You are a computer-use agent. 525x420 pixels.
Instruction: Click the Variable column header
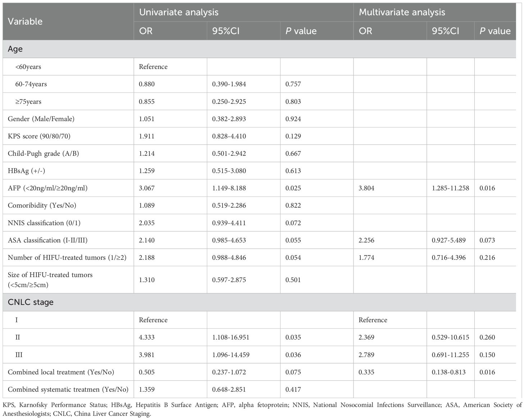[25, 22]
